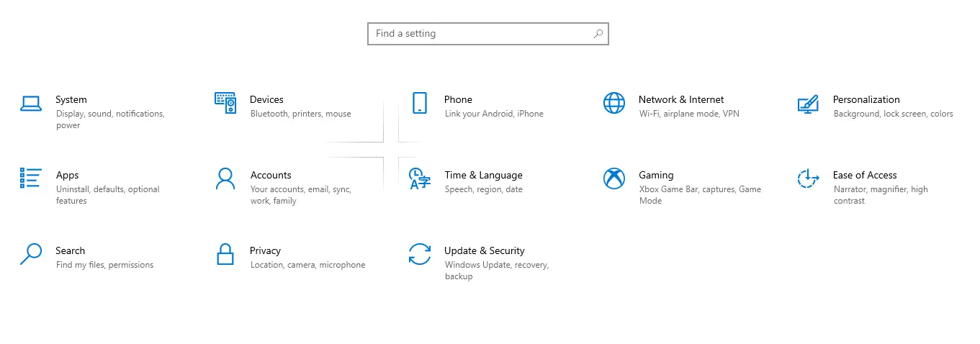Select the Apps list icon
This screenshot has width=980, height=344.
(31, 178)
